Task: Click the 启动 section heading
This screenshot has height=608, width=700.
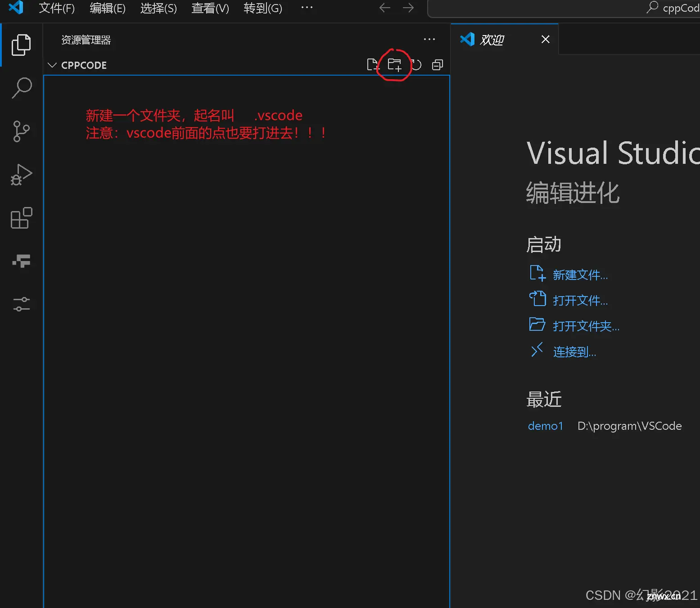Action: [544, 244]
